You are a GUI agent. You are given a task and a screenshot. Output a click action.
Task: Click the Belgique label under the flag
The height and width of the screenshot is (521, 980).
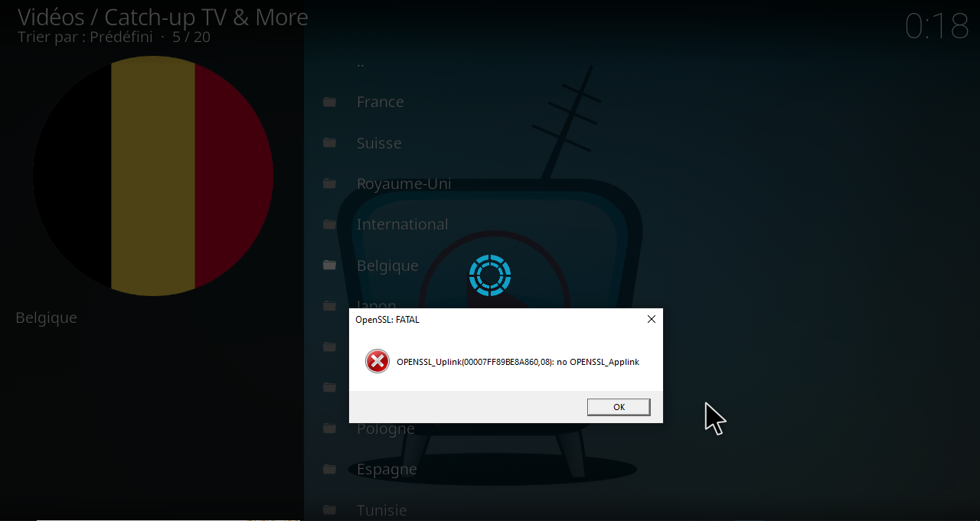(x=45, y=317)
